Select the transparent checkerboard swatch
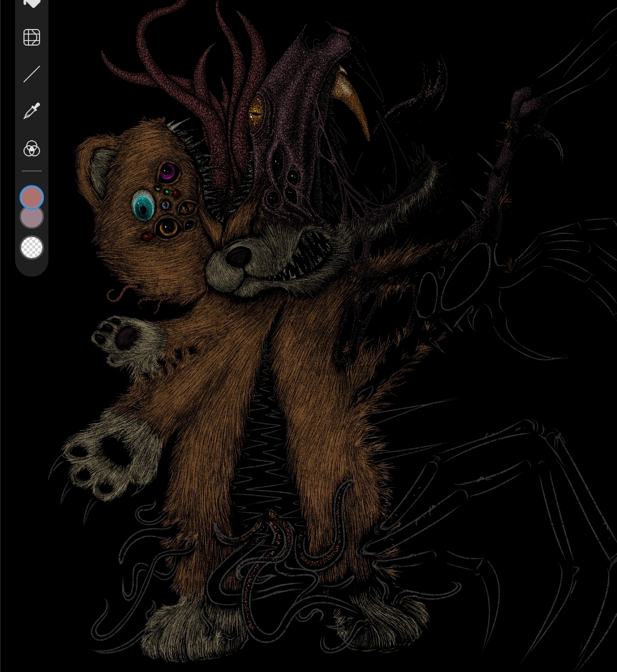617x672 pixels. [32, 247]
